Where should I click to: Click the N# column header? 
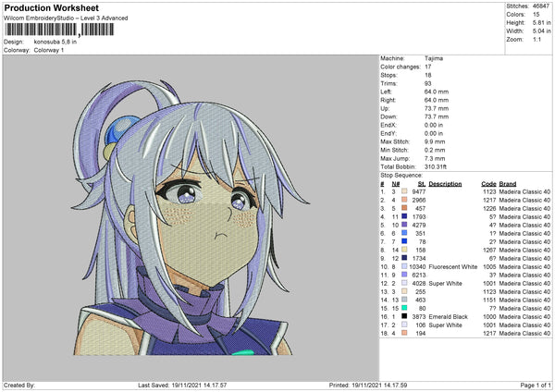click(396, 184)
